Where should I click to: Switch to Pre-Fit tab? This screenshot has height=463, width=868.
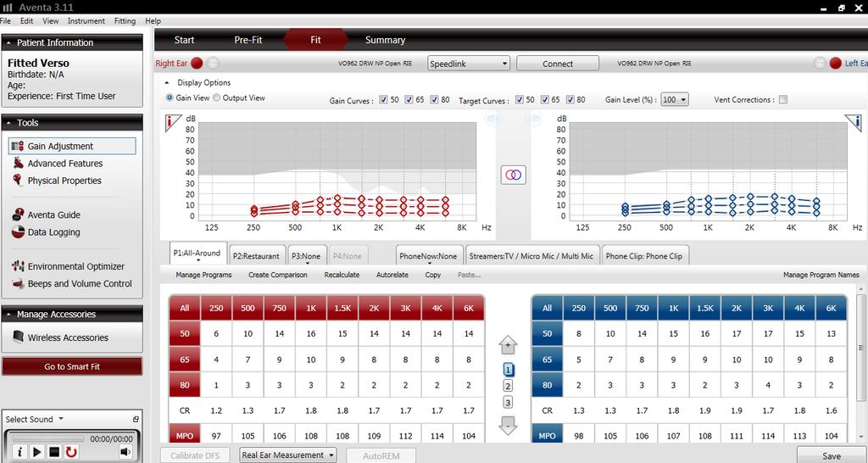click(x=248, y=40)
